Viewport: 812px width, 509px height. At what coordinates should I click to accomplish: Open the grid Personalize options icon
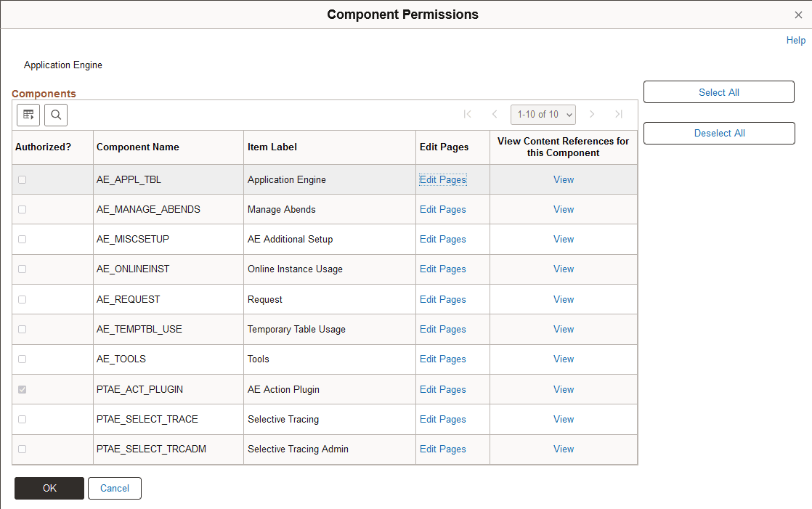pyautogui.click(x=28, y=115)
